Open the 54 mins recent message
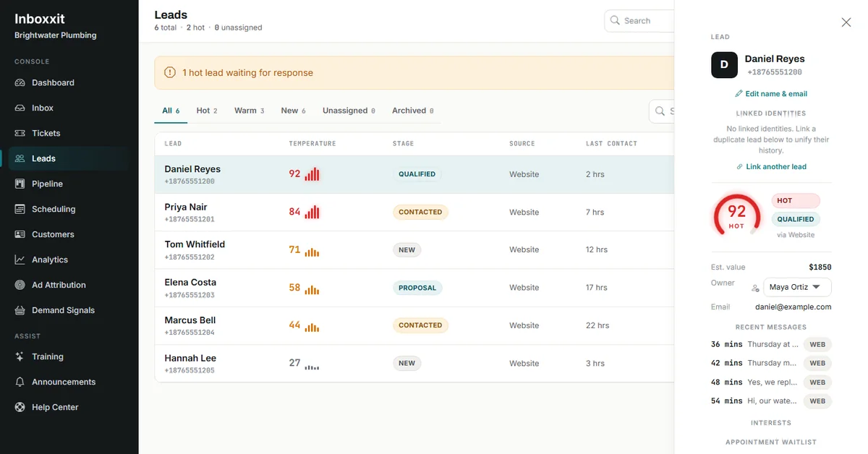This screenshot has width=868, height=454. coord(771,401)
